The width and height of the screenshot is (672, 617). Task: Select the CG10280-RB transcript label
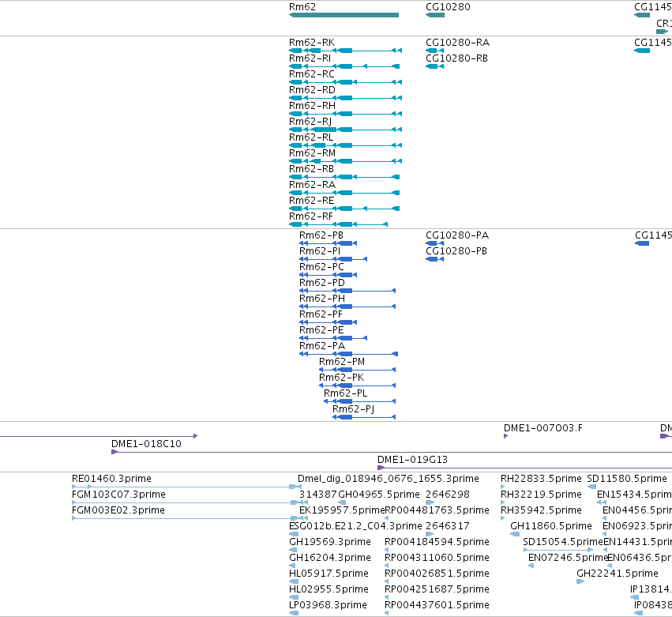coord(456,58)
